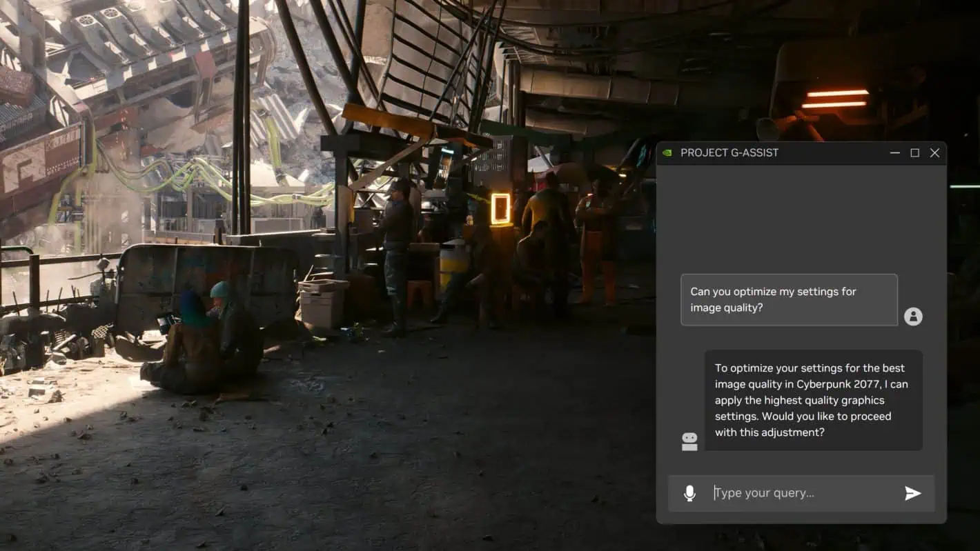980x551 pixels.
Task: Click the NVIDIA logo in the title bar
Action: click(x=667, y=152)
